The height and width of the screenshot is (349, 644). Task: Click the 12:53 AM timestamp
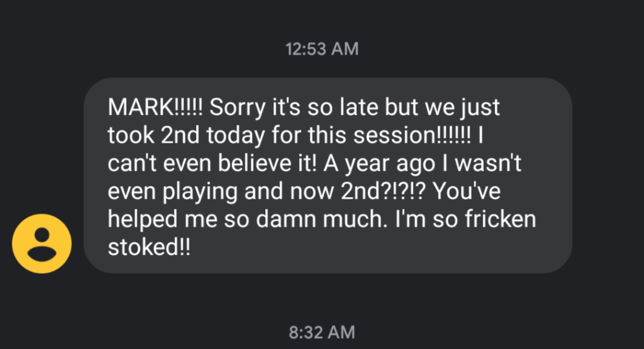pos(322,49)
